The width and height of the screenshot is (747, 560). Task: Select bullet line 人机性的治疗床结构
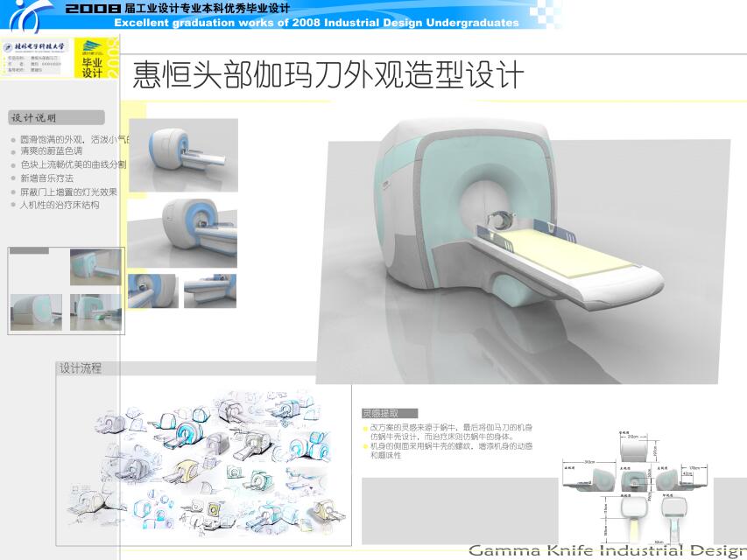(x=60, y=206)
